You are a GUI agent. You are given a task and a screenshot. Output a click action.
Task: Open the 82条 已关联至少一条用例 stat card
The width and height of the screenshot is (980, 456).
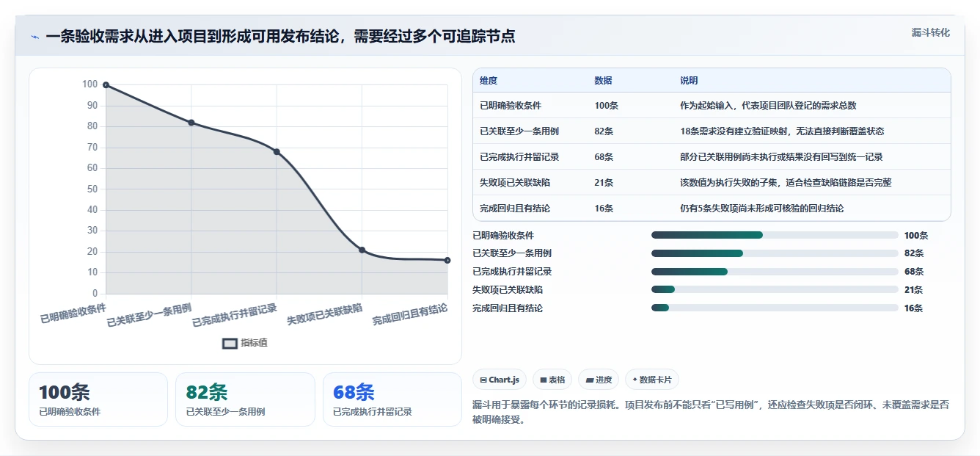pos(245,399)
